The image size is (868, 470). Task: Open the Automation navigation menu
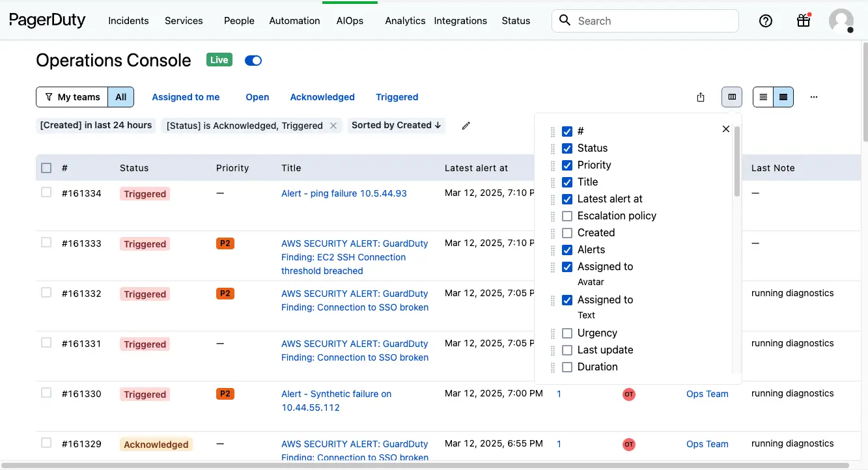pyautogui.click(x=294, y=21)
